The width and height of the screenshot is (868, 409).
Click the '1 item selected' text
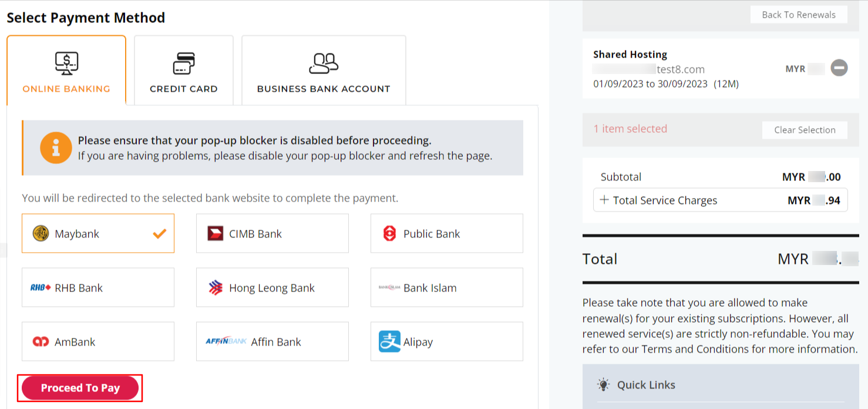630,129
